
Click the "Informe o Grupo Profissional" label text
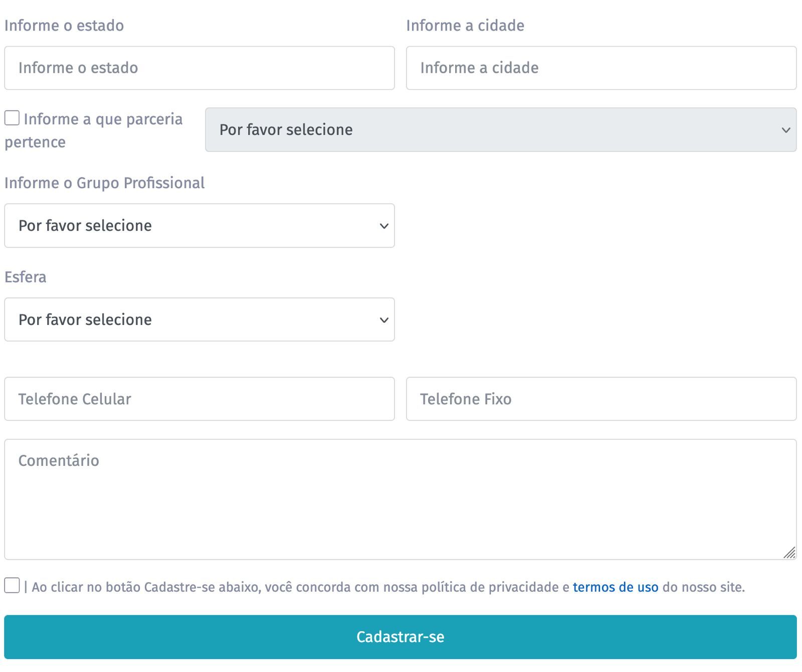click(104, 183)
